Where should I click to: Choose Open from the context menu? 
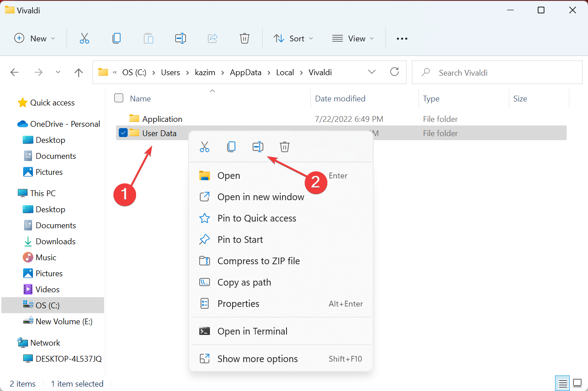click(x=281, y=176)
